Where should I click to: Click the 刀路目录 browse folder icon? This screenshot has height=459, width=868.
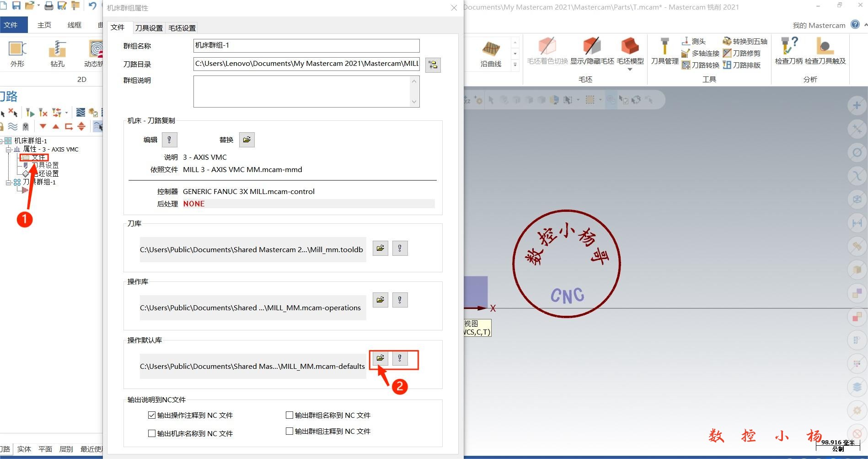(x=433, y=65)
